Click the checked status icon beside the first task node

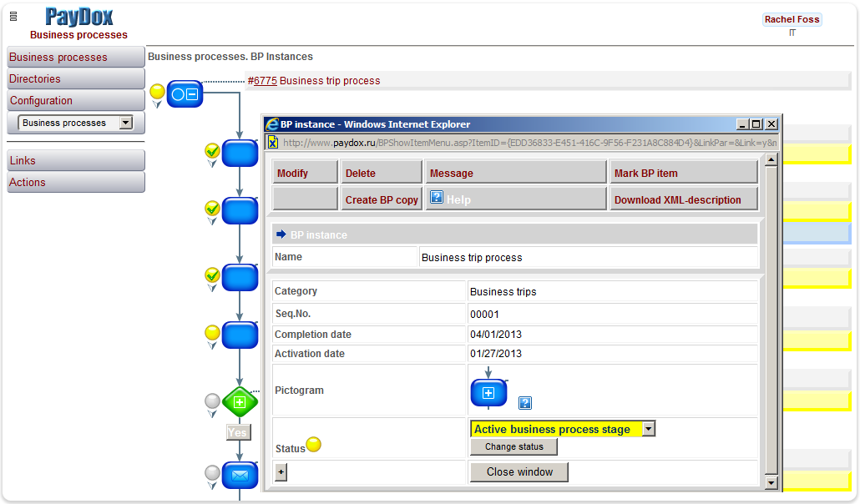click(x=212, y=150)
